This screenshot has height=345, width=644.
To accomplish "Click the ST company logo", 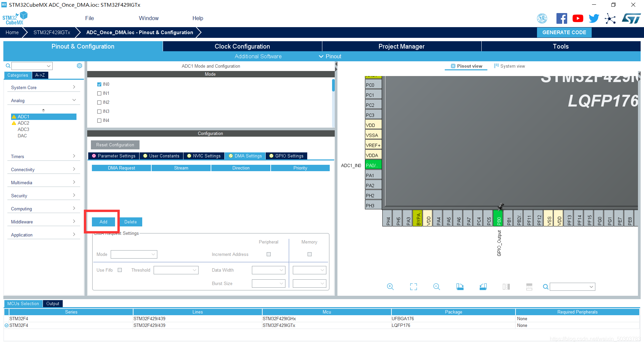I will 631,18.
